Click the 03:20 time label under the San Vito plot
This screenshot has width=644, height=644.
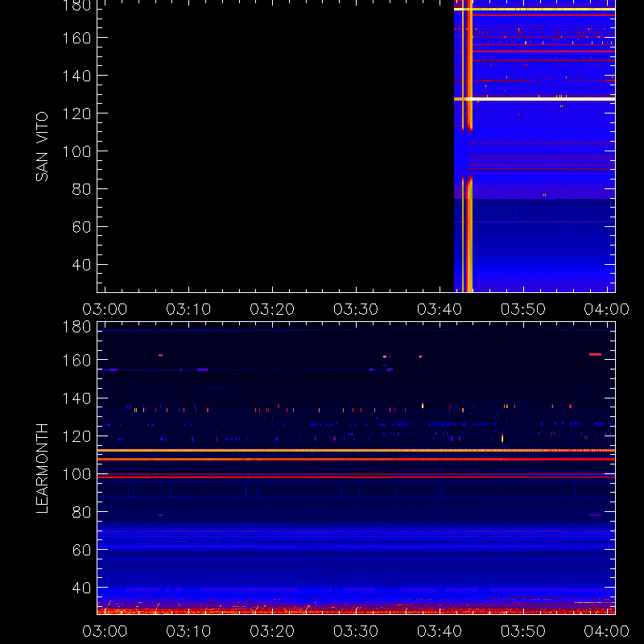(x=272, y=309)
